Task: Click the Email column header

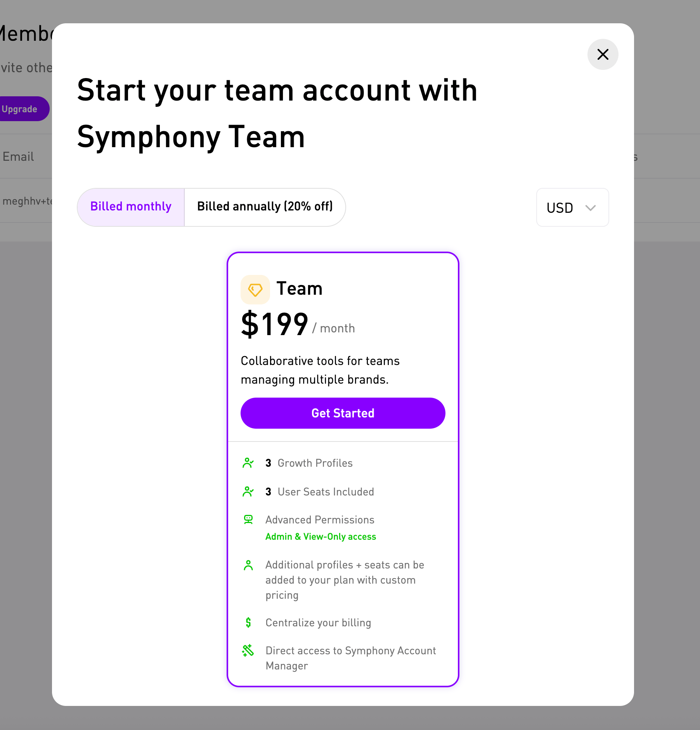Action: pos(18,156)
